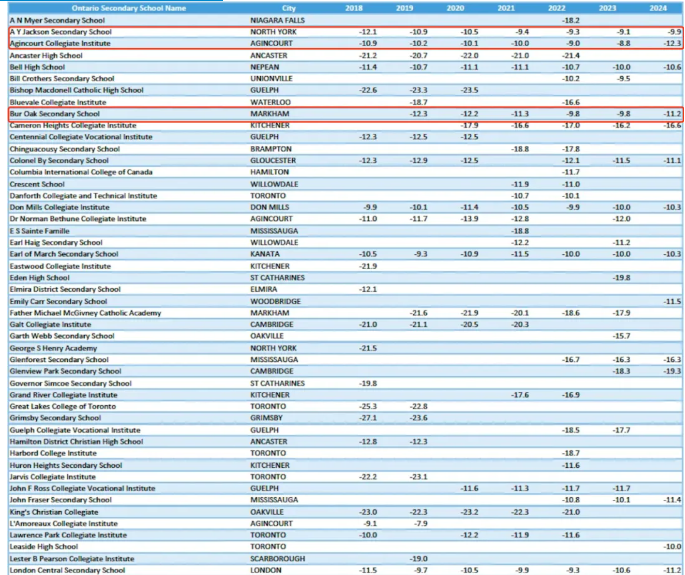
Task: Select Harbord College Institute name
Action: point(53,454)
